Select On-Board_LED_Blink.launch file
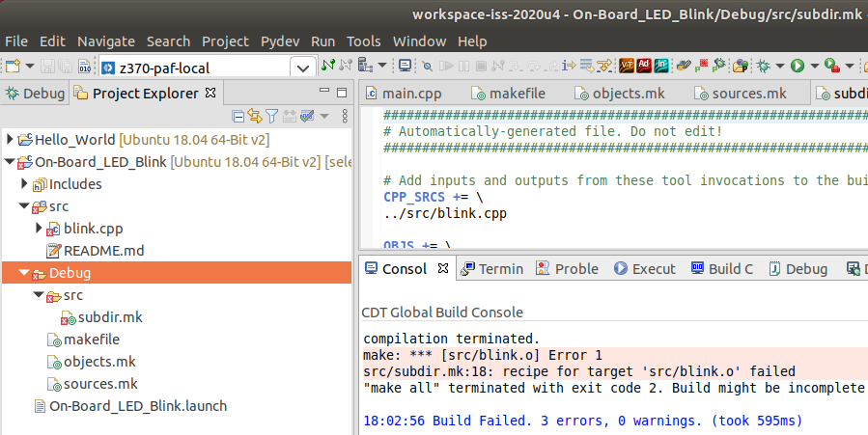 [x=138, y=406]
